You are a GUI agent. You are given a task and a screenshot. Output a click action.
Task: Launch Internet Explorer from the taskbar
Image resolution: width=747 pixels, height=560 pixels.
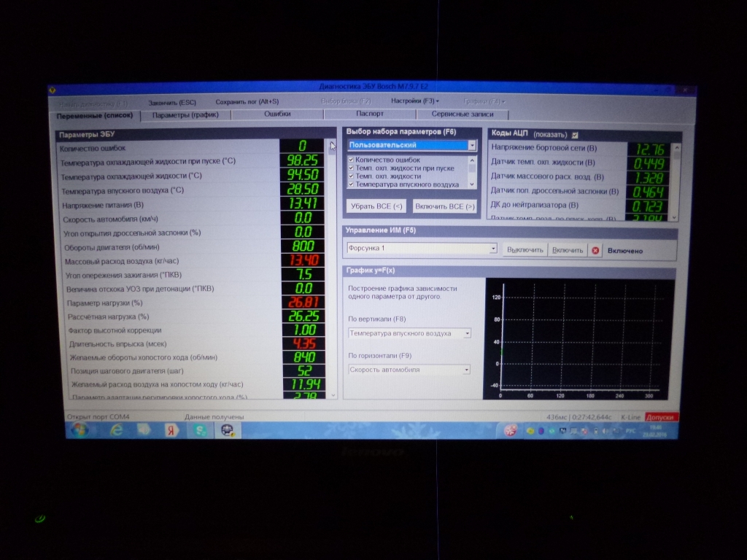(116, 430)
